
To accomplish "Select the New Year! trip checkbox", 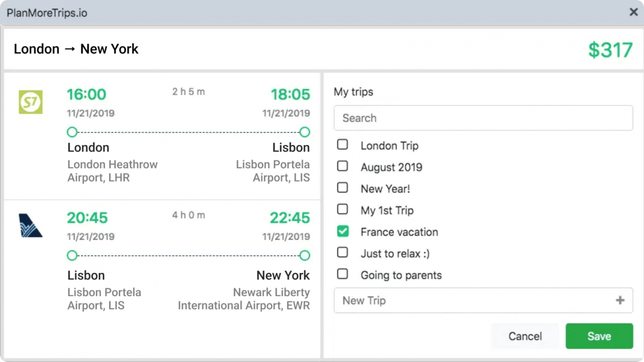I will pos(343,188).
